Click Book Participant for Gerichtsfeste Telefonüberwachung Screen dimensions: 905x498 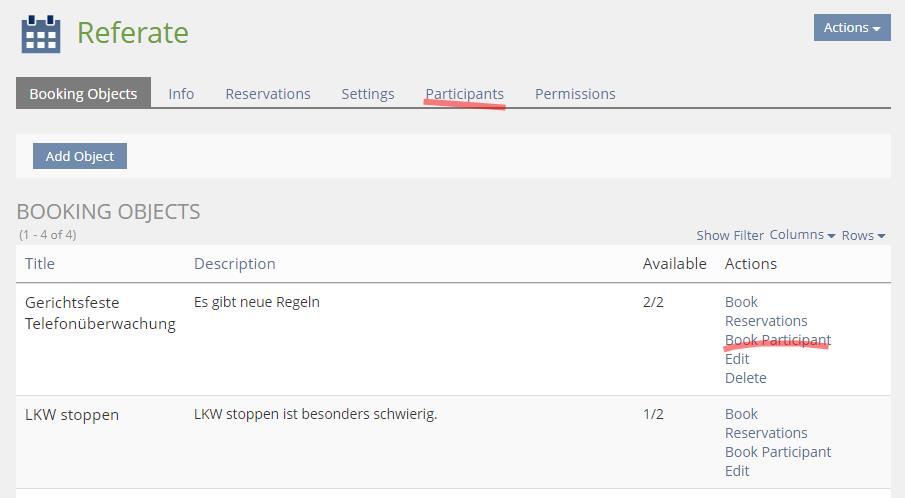pyautogui.click(x=778, y=340)
